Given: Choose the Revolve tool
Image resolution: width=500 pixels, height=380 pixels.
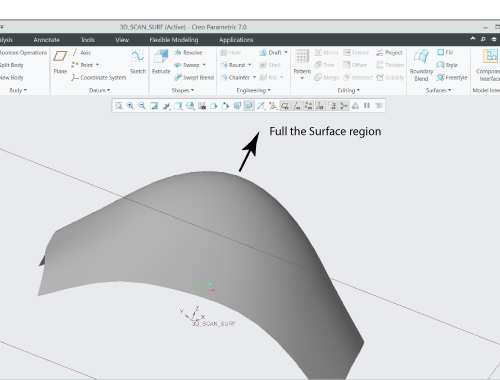Looking at the screenshot, I should pyautogui.click(x=188, y=53).
